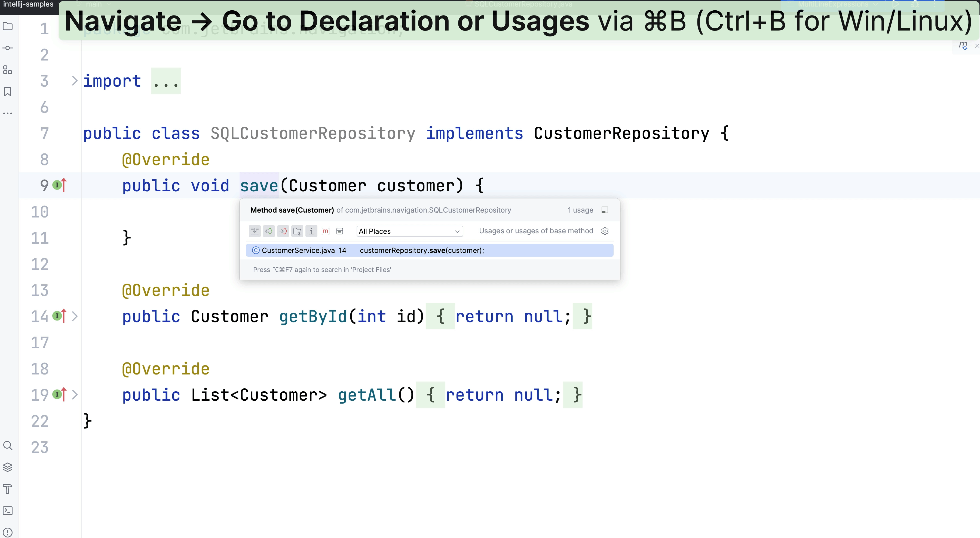The height and width of the screenshot is (538, 980).
Task: Collapse the getById method via its chevron
Action: click(75, 316)
